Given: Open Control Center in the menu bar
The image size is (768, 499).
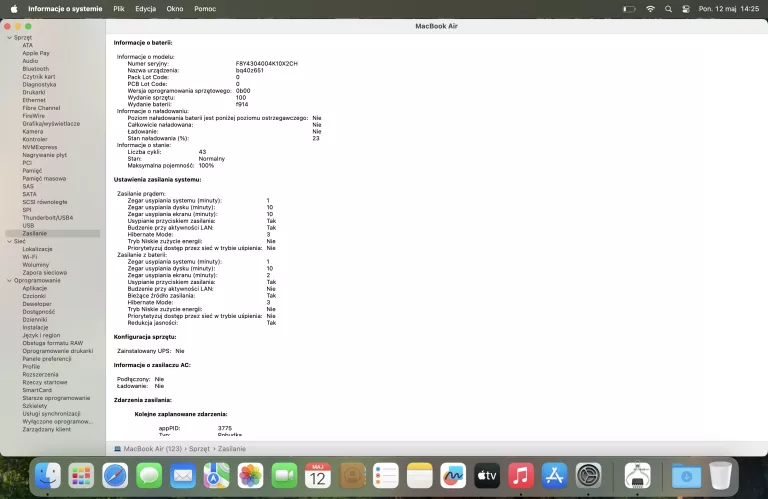Looking at the screenshot, I should tap(686, 9).
